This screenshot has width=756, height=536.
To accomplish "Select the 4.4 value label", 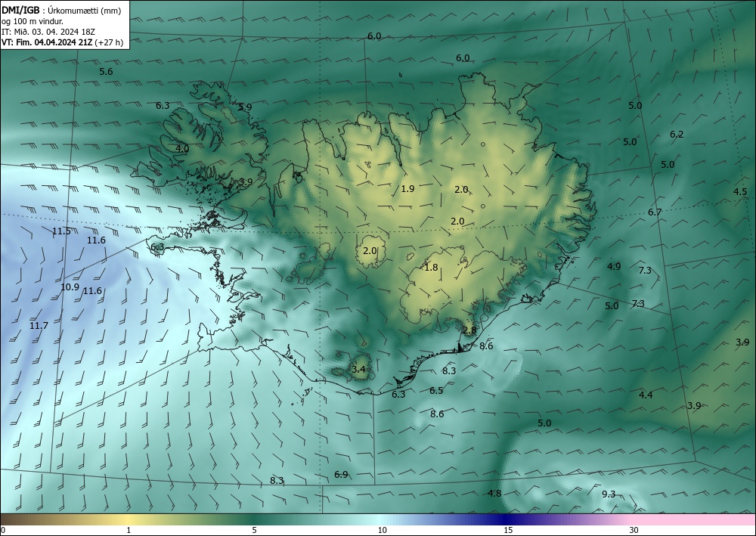I will tap(646, 395).
